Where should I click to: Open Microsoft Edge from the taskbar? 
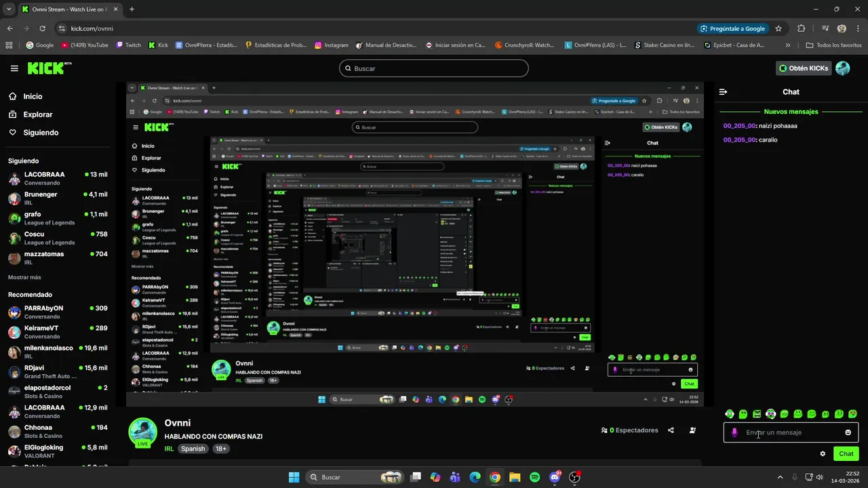[475, 477]
